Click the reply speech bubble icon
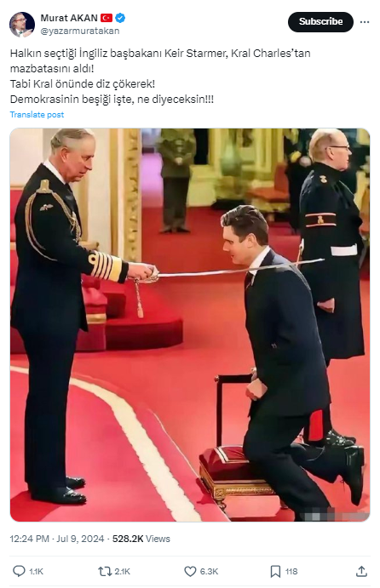The width and height of the screenshot is (380, 588). [19, 571]
